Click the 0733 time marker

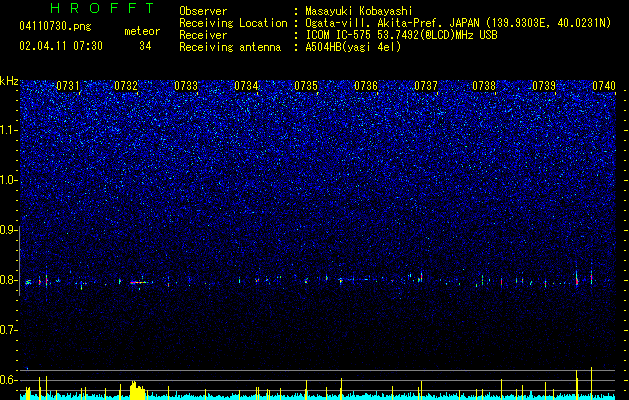(186, 85)
